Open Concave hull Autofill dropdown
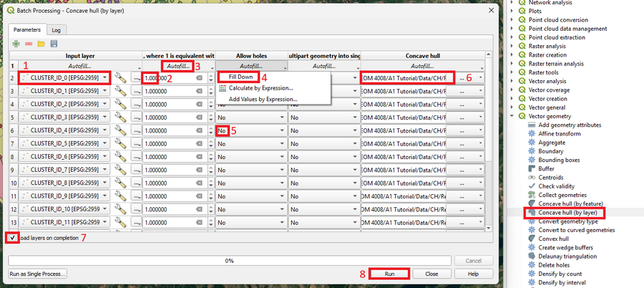Screen dimensions: 644x288 pyautogui.click(x=422, y=66)
